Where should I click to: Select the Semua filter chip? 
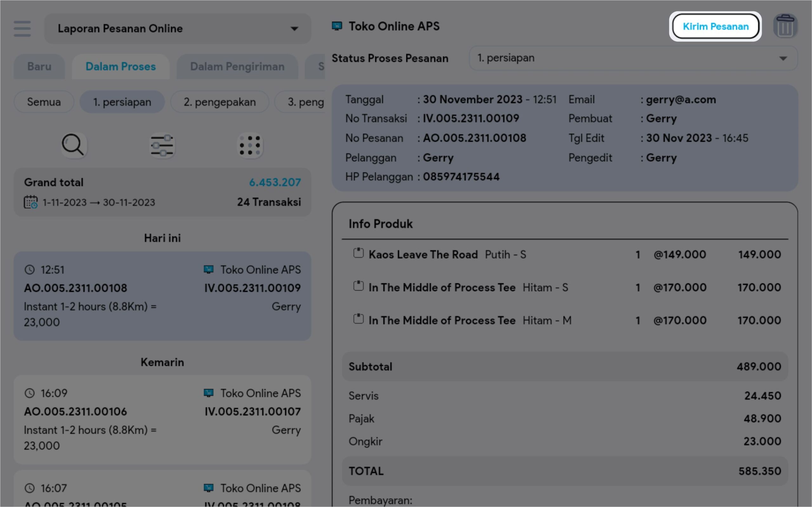click(x=44, y=102)
